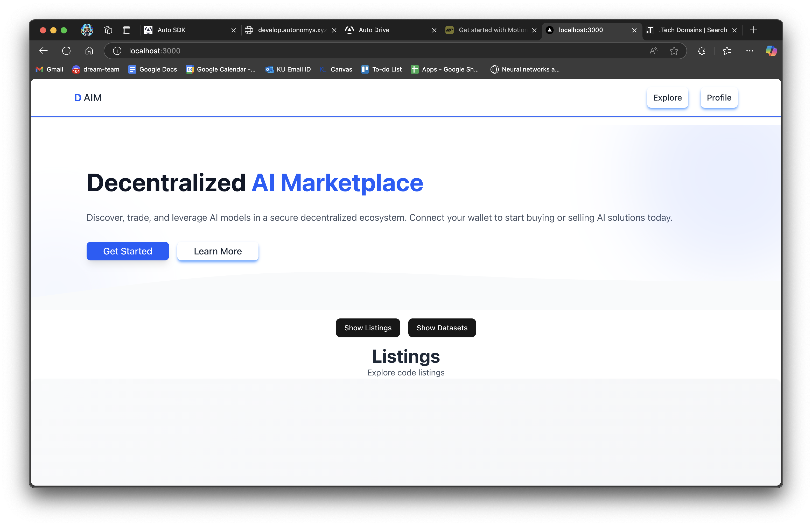812x526 pixels.
Task: Add this page to favorites with the star
Action: pos(674,51)
